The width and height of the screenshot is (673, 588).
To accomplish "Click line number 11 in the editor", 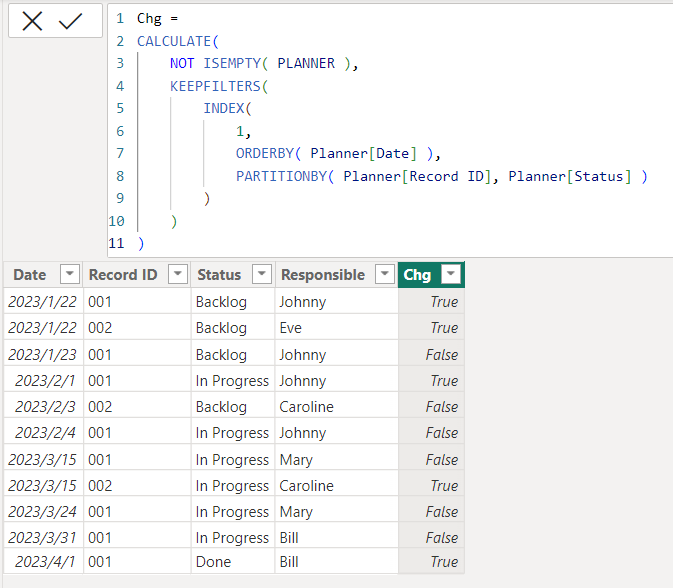I will [x=116, y=243].
